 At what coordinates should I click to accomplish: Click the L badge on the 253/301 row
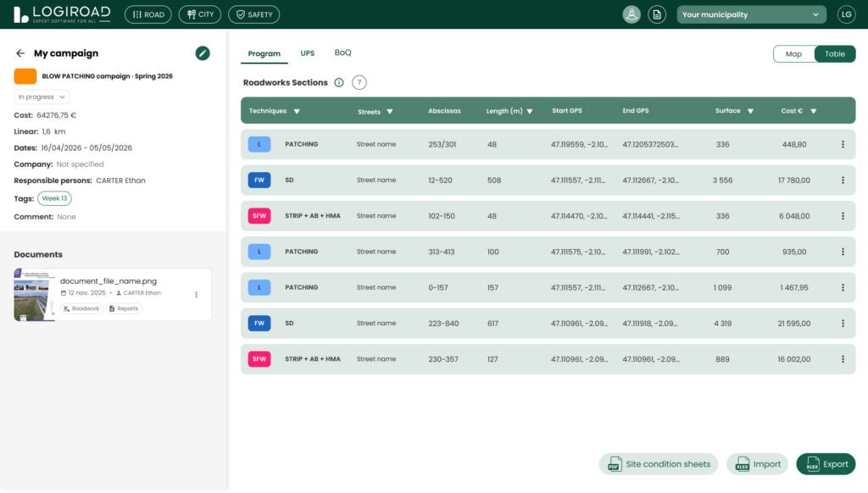[259, 144]
